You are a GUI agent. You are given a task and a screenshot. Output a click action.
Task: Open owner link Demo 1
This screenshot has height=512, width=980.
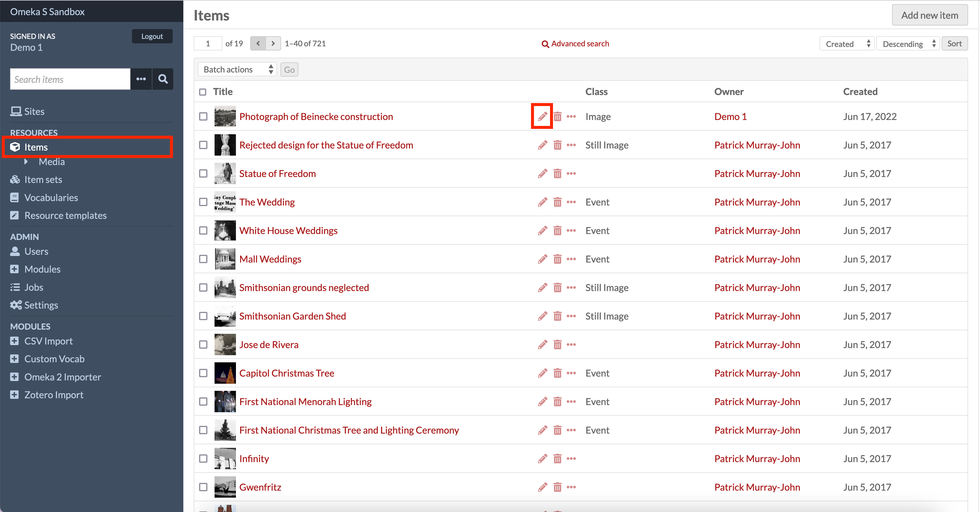[x=730, y=116]
